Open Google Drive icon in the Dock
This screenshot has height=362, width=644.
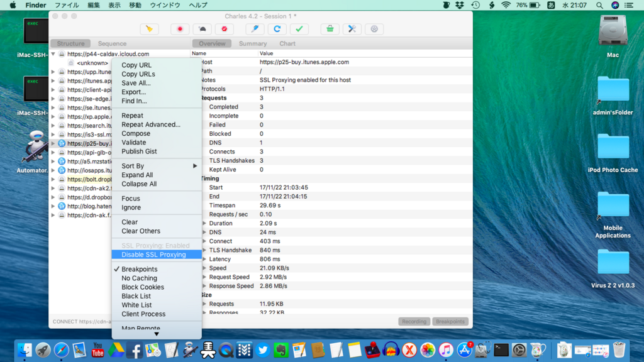pos(116,350)
